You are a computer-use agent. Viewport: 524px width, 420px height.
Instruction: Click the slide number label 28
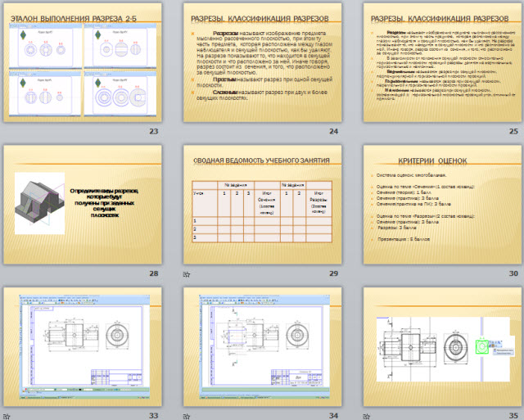(154, 273)
